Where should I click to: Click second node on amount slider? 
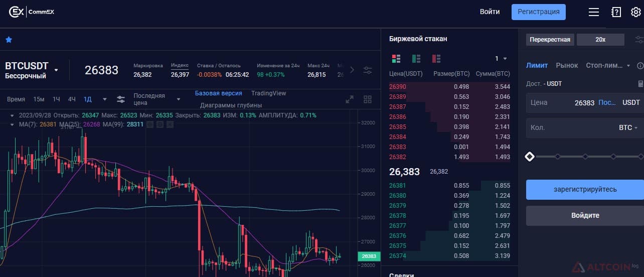[557, 157]
